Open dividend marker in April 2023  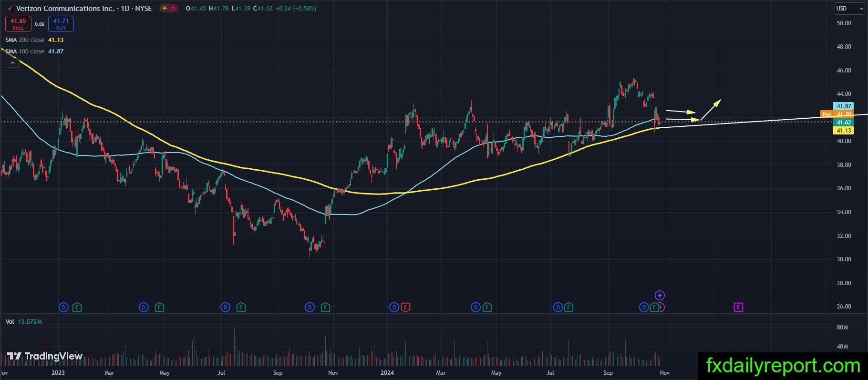144,308
